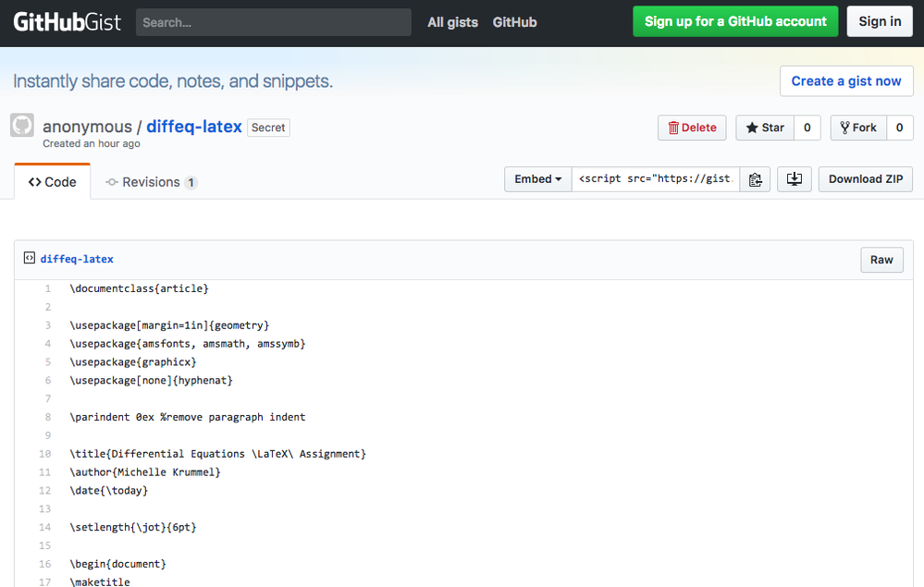Image resolution: width=924 pixels, height=587 pixels.
Task: Go to GitHub from the top nav
Action: [514, 22]
